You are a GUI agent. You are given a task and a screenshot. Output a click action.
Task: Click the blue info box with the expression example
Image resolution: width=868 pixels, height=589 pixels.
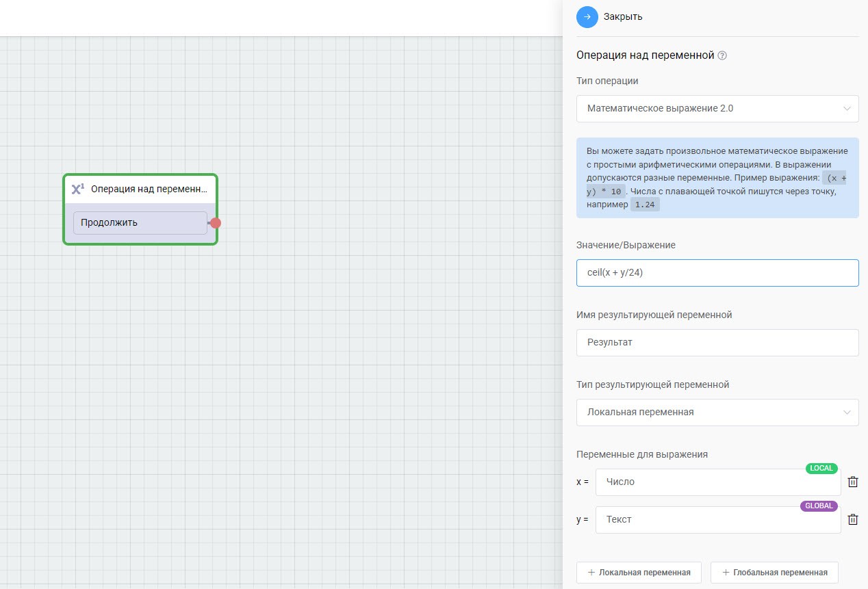click(717, 178)
